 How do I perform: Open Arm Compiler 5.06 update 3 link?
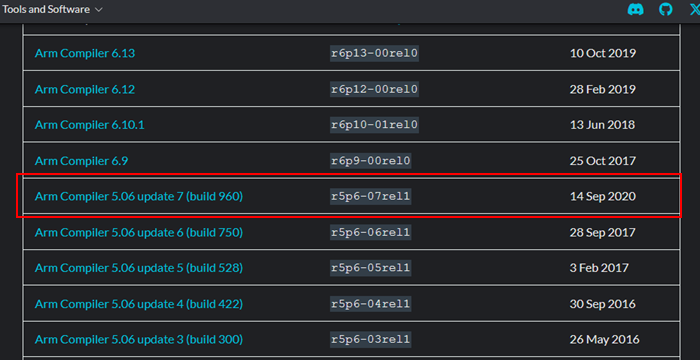click(139, 339)
